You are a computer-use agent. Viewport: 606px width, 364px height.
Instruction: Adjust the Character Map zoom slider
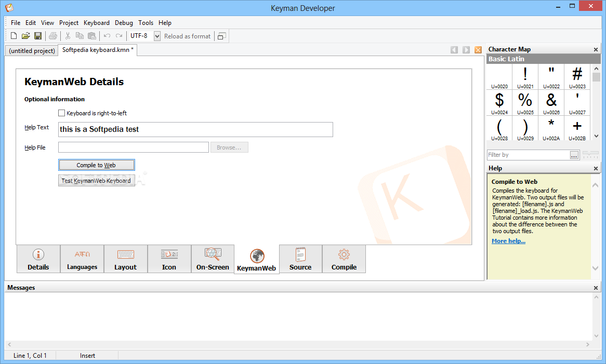(590, 155)
